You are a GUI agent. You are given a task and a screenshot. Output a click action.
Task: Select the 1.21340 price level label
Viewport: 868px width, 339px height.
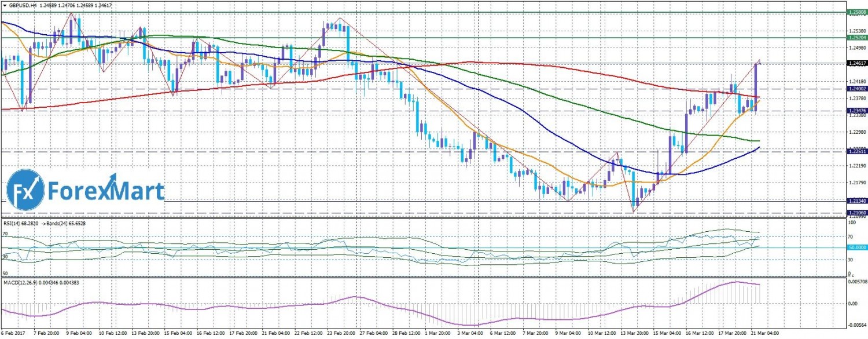[x=856, y=201]
